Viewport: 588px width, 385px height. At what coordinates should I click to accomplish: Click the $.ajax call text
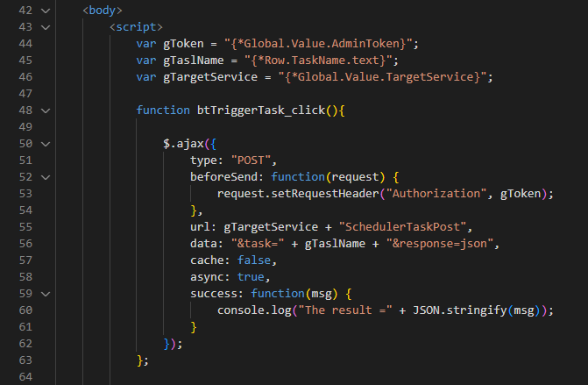click(x=183, y=144)
